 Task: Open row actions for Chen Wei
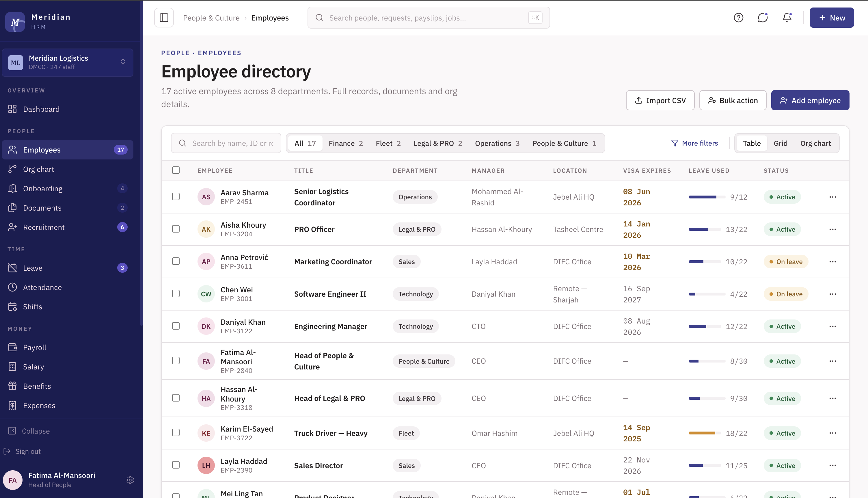832,294
